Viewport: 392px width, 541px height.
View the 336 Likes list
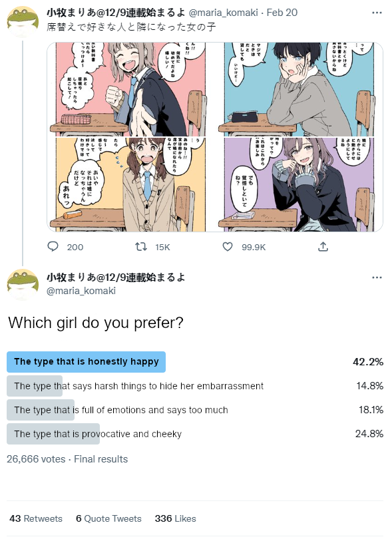[x=175, y=518]
